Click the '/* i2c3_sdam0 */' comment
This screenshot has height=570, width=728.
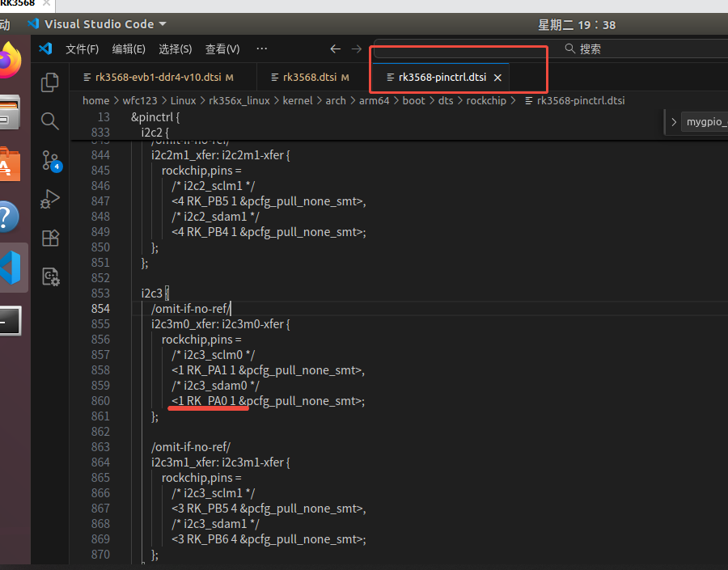(x=215, y=386)
